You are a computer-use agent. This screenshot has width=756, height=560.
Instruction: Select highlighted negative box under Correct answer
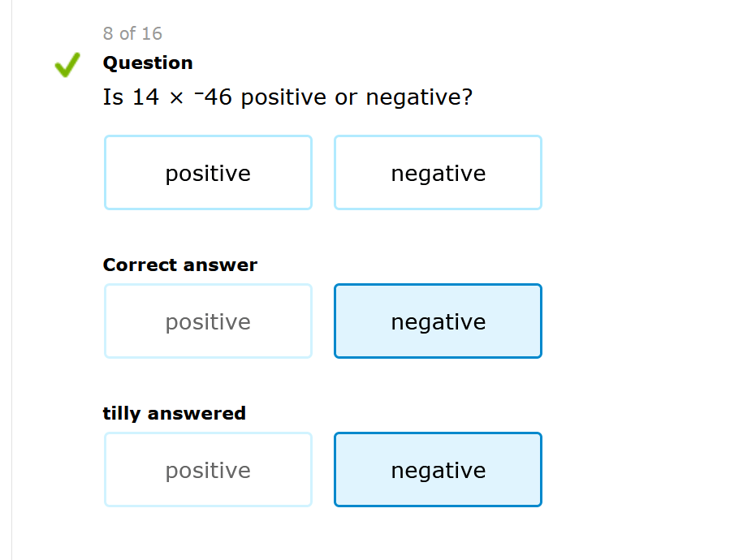pos(438,321)
